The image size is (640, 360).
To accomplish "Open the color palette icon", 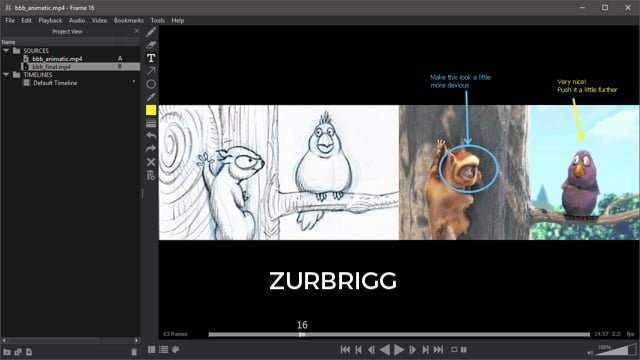I will coord(176,349).
